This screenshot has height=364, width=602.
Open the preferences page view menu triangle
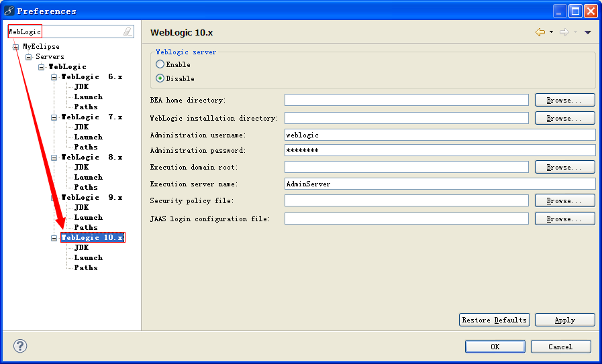587,33
